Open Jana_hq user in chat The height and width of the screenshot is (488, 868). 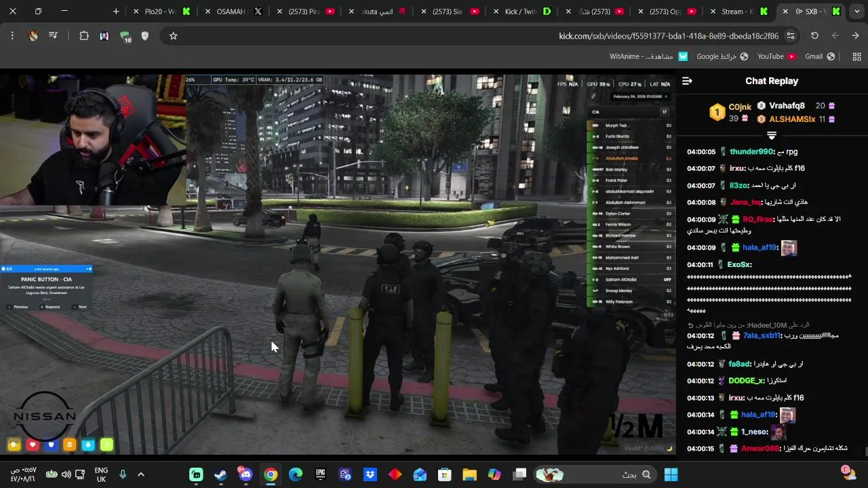coord(746,202)
